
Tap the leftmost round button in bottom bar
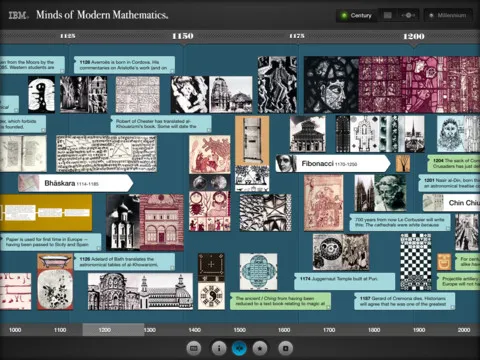[x=194, y=348]
